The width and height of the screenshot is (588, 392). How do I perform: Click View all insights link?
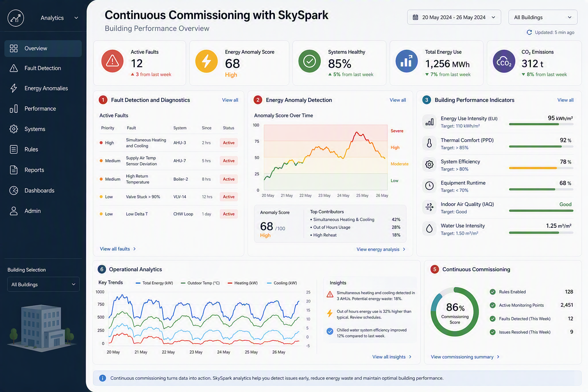point(392,357)
